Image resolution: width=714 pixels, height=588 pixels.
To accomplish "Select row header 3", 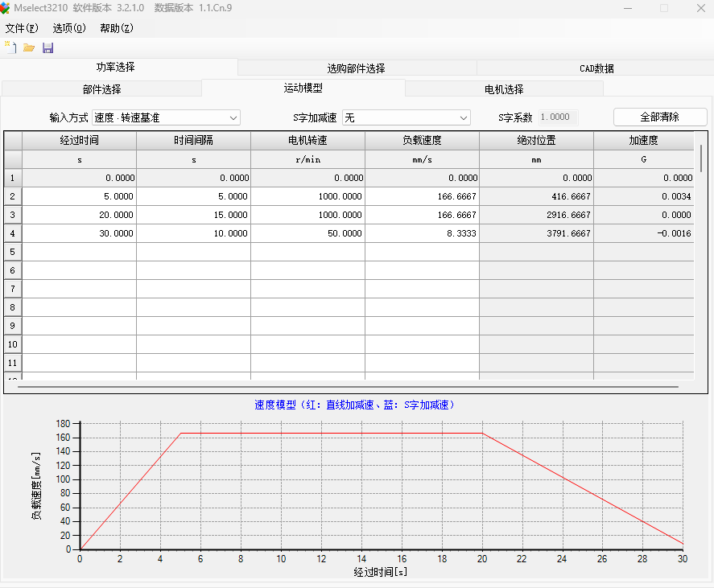I will [x=13, y=215].
